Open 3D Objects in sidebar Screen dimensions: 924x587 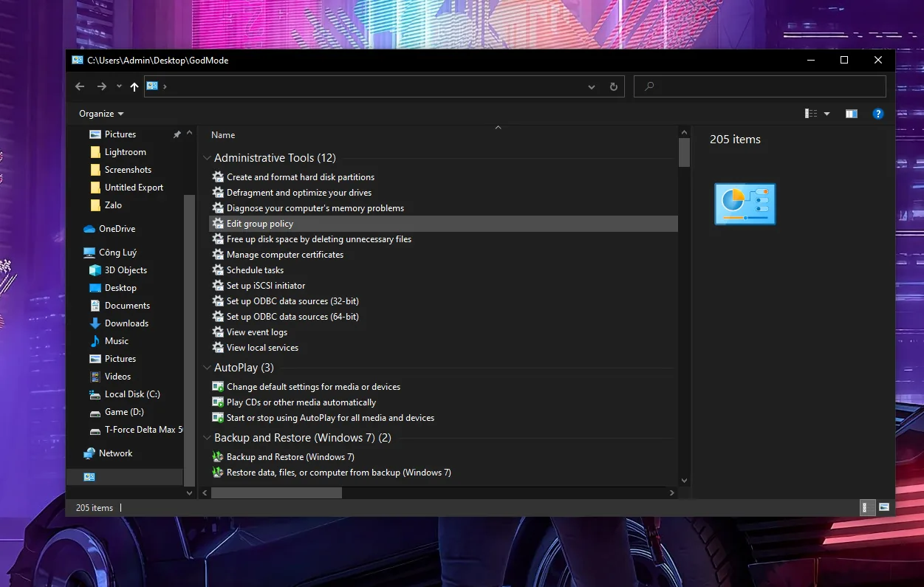[x=126, y=270]
